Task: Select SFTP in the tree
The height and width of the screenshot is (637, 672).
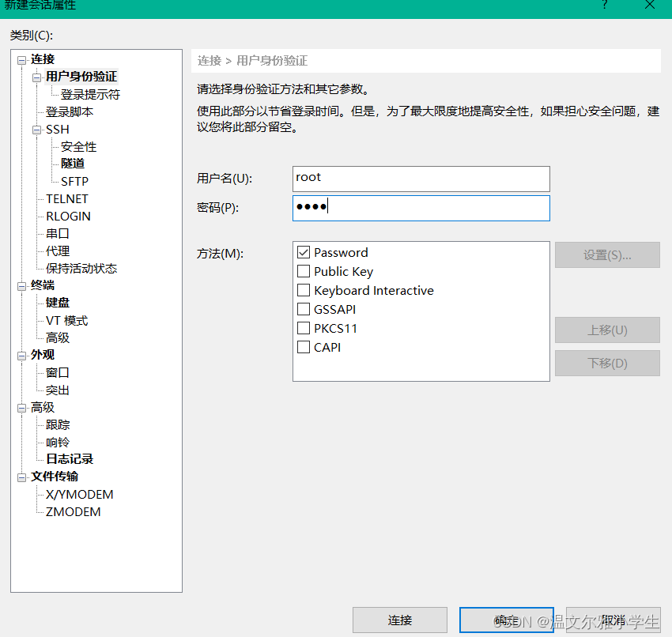Action: tap(74, 181)
